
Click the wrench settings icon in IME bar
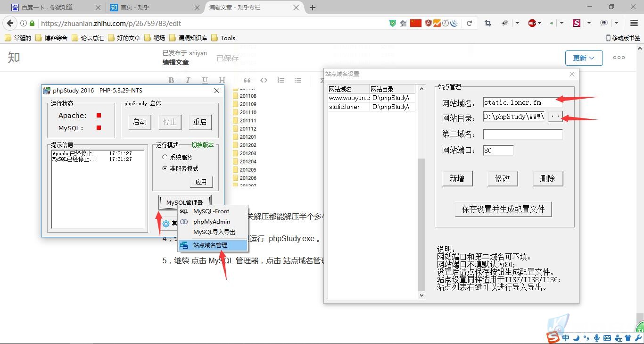(638, 338)
